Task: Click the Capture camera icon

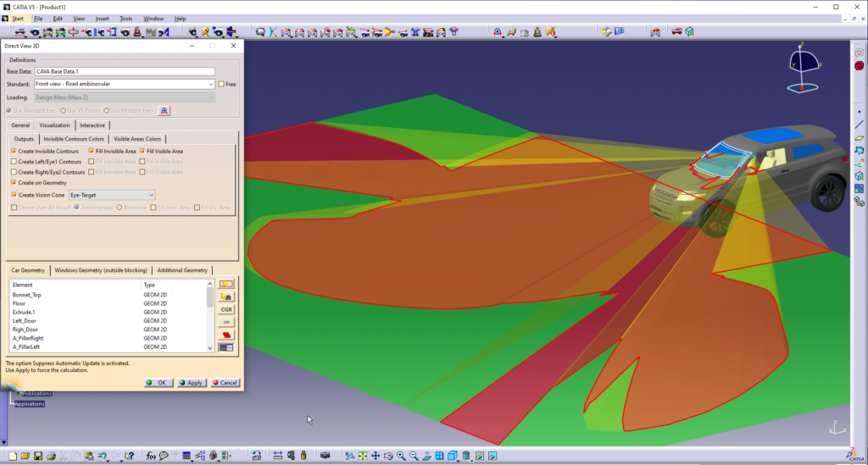Action: 325,456
